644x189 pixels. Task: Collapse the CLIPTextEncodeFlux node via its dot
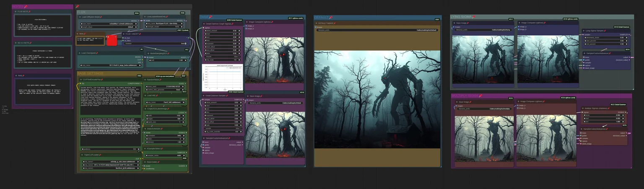80,80
